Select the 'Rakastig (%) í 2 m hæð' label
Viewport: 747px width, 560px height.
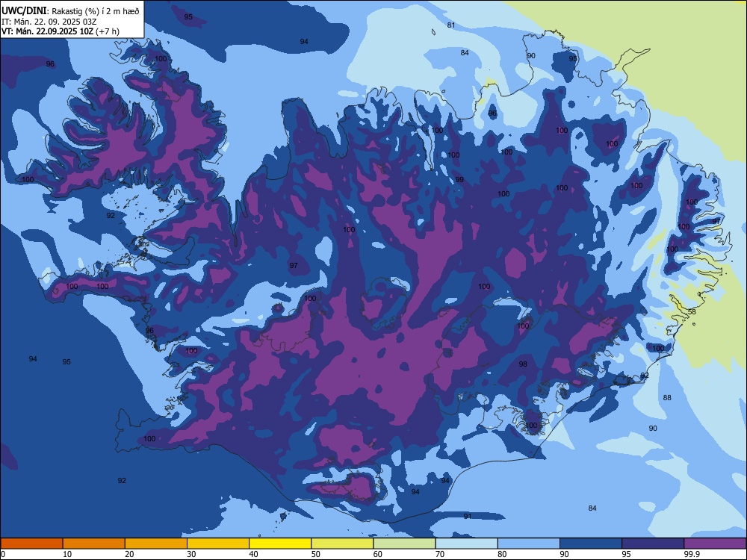(96, 11)
